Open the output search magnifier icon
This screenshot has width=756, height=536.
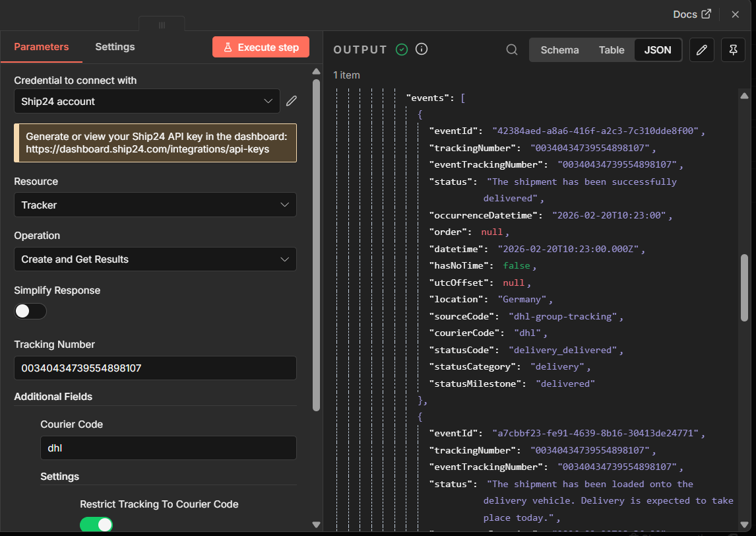[511, 50]
